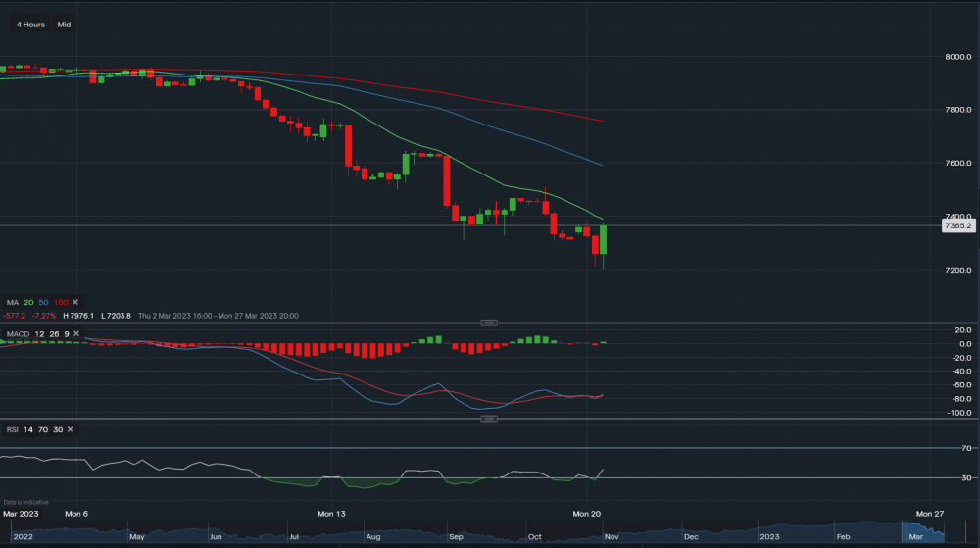Remove the MA indicator with its X
Screen dimensions: 980x548
pos(75,302)
